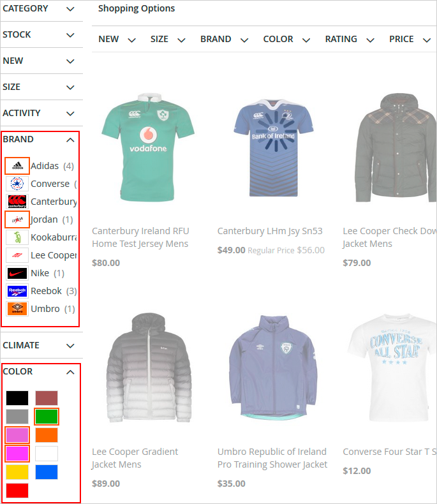Select the green color swatch
437x504 pixels.
[x=47, y=417]
